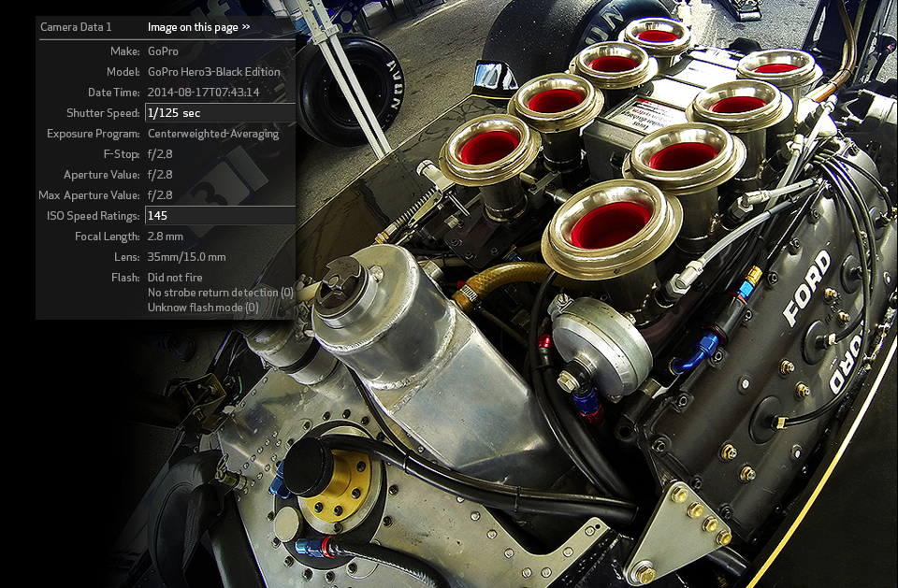Click the ISO Speed Ratings label
898x588 pixels.
(x=94, y=216)
